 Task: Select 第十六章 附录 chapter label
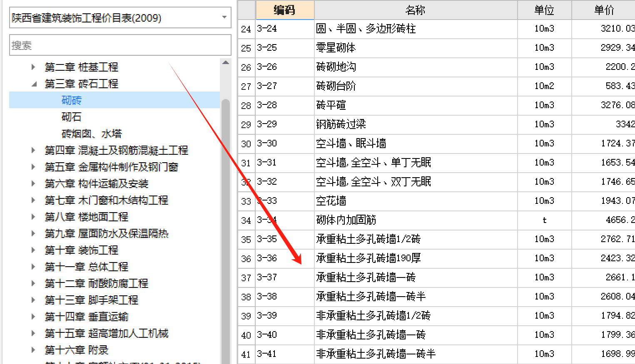(x=77, y=350)
